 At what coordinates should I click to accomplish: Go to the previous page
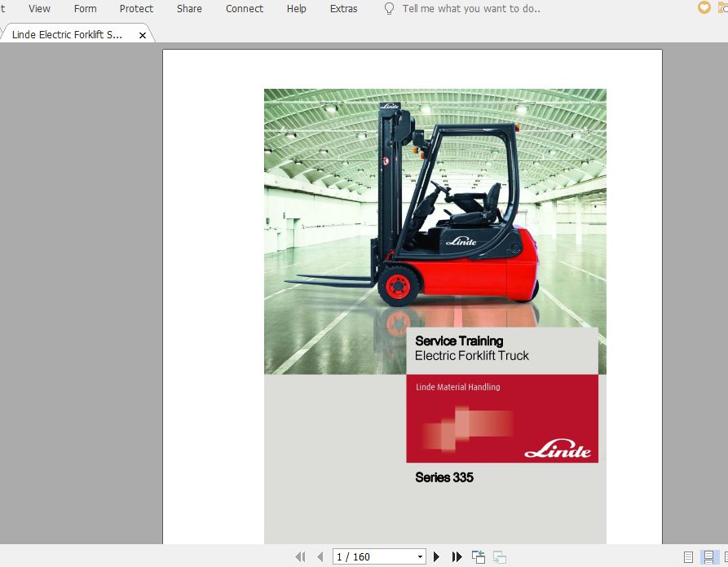[x=320, y=557]
